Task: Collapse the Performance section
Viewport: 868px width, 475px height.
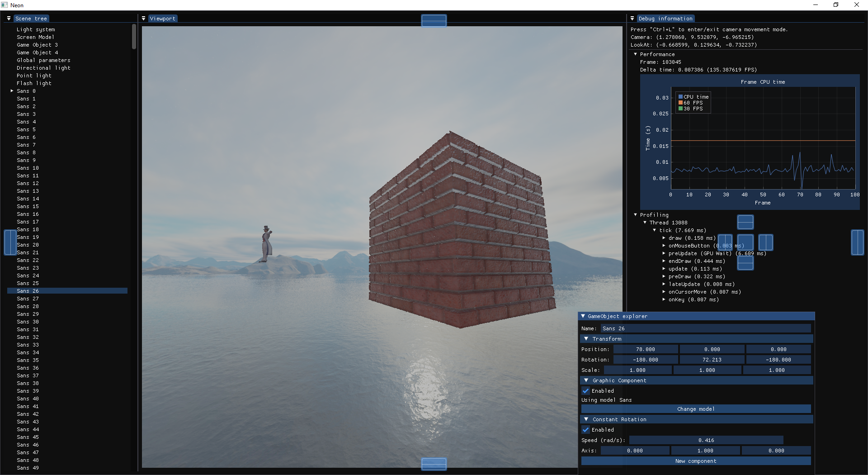Action: (636, 54)
